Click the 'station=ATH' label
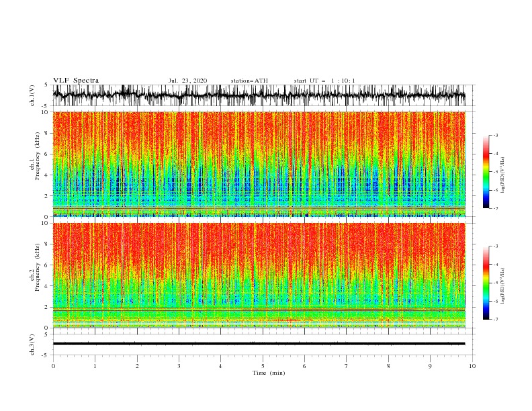532x411 pixels. pos(249,81)
